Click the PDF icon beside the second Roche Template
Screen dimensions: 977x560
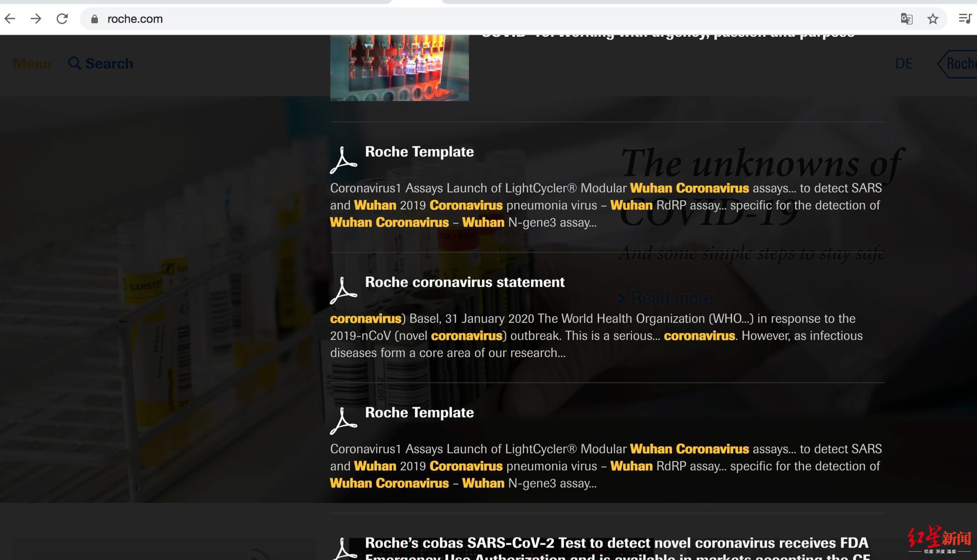point(343,421)
